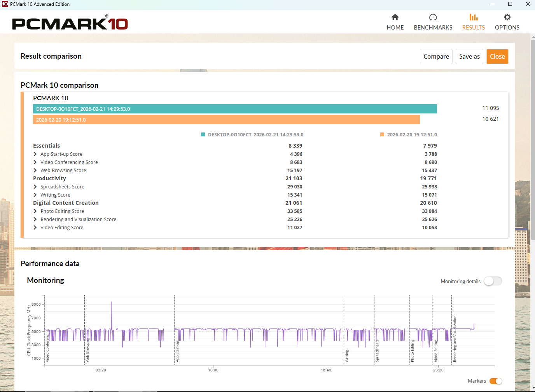Viewport: 535px width, 392px height.
Task: Click the Spreadsheets chart marker
Action: click(x=377, y=351)
